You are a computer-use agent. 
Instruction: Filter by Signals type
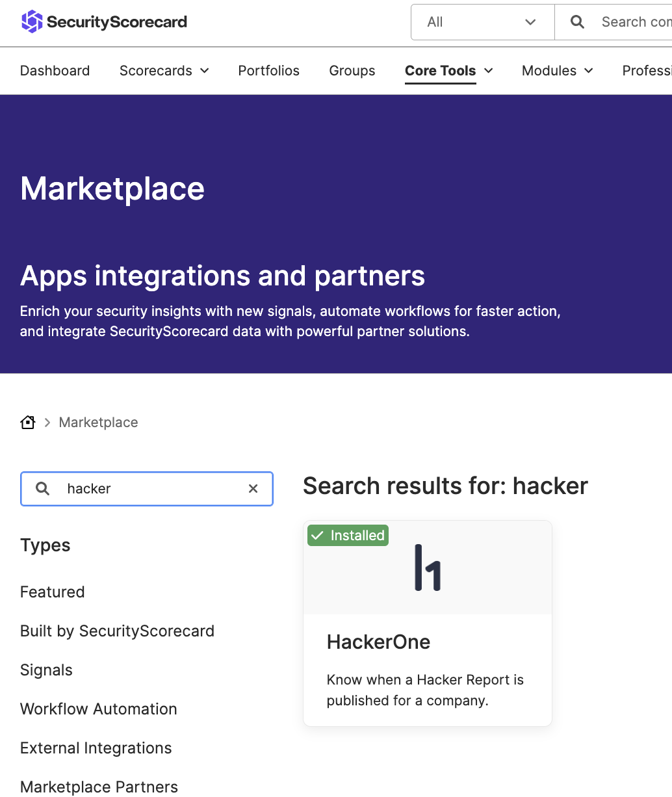click(47, 670)
